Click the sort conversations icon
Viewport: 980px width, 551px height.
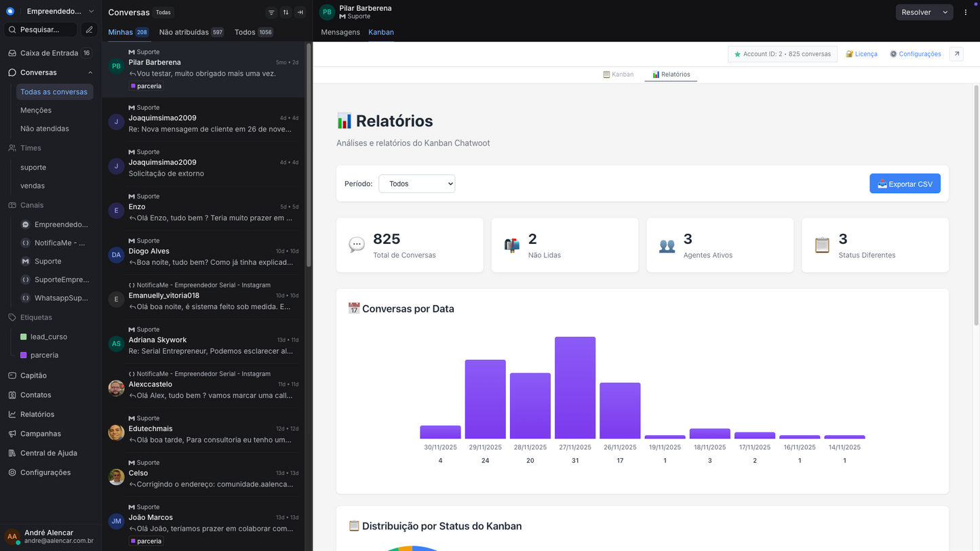pyautogui.click(x=286, y=12)
